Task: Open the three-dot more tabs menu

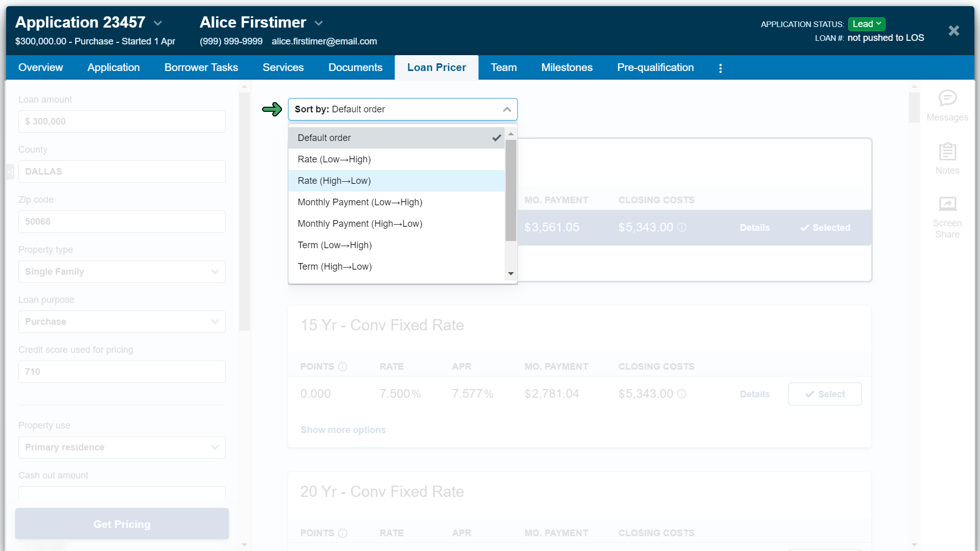Action: (720, 68)
